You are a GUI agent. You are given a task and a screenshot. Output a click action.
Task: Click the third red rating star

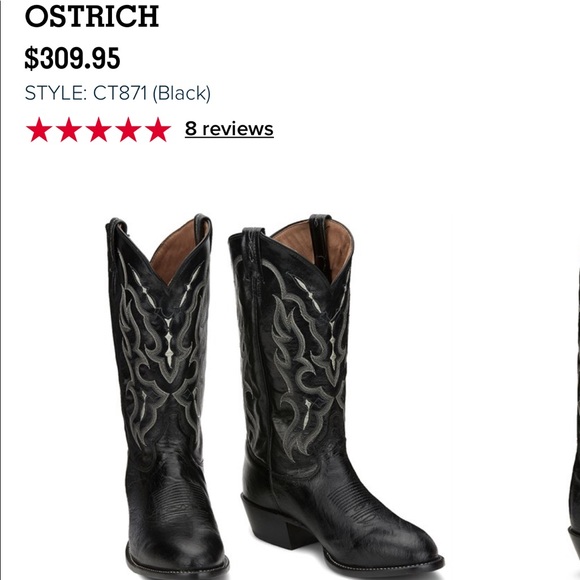(x=98, y=129)
